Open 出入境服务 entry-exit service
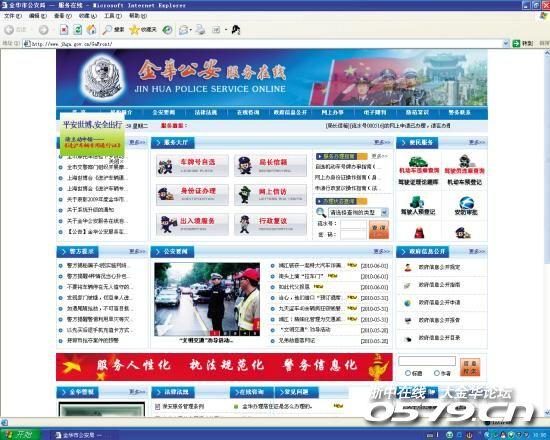The height and width of the screenshot is (440, 550). tap(192, 224)
